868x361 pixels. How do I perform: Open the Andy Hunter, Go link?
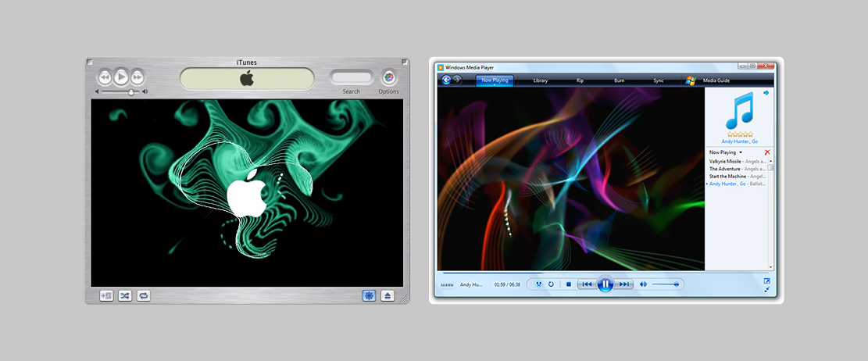tap(740, 141)
